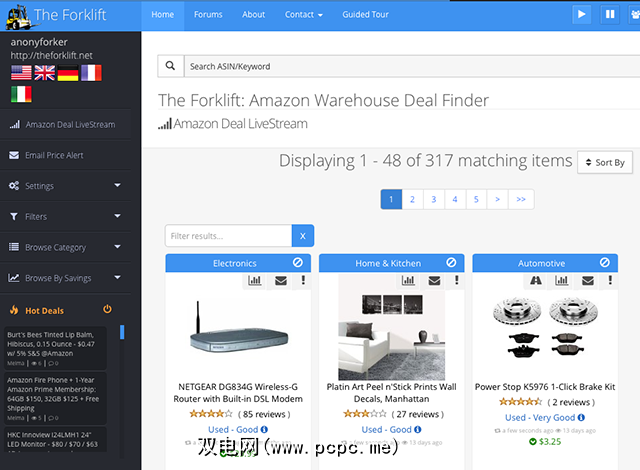Viewport: 640px width, 470px height.
Task: Open the Forums page
Action: [208, 15]
